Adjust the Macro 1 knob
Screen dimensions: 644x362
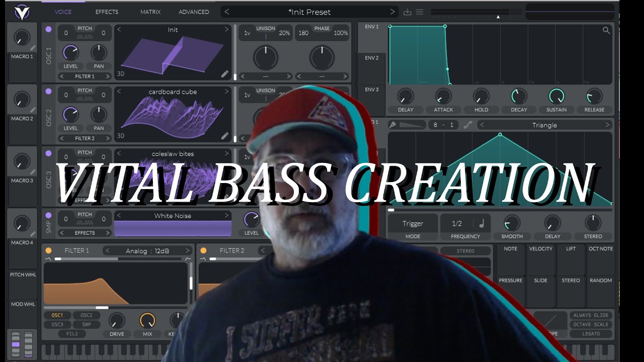click(x=22, y=38)
